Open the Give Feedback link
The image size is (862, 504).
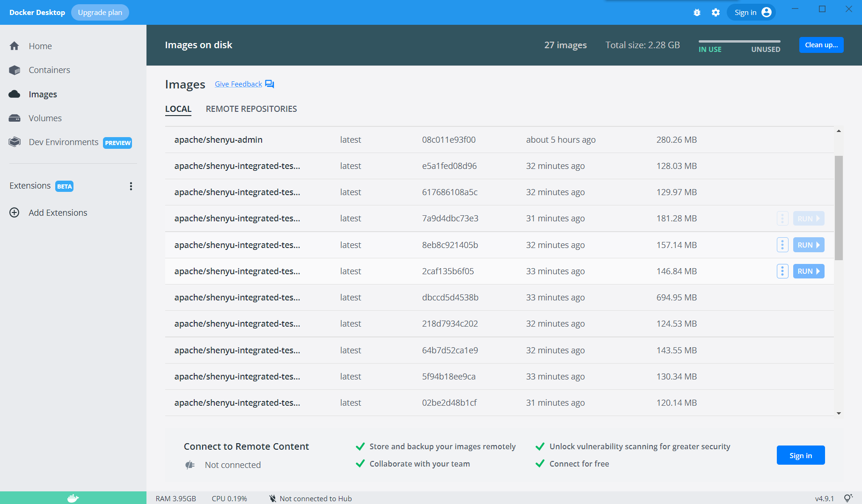238,84
